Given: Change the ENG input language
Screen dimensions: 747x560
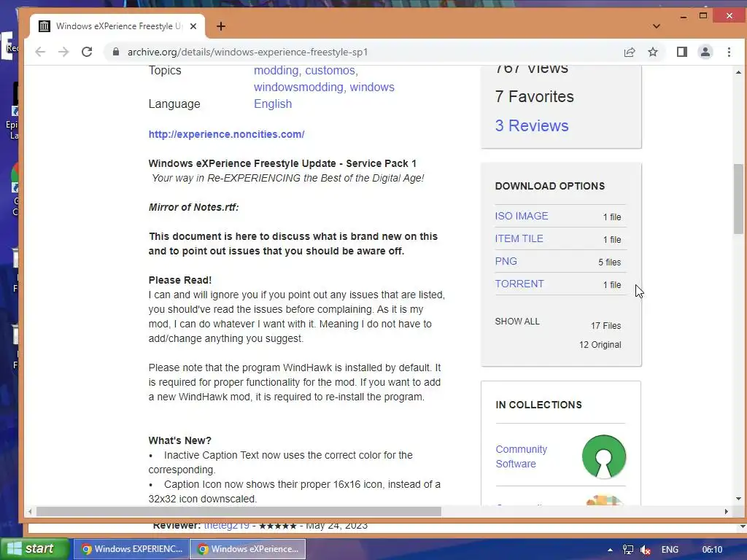Looking at the screenshot, I should pos(670,550).
